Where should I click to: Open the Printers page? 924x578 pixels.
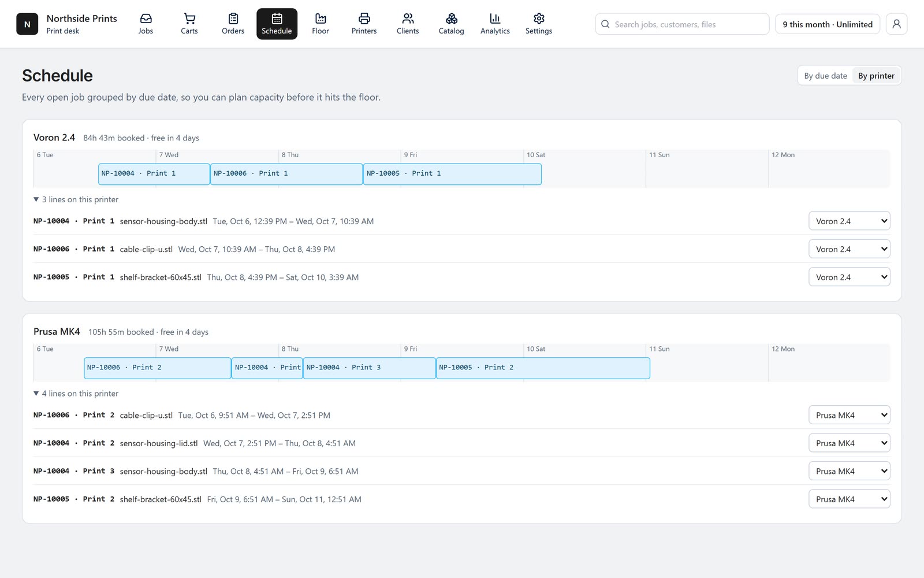364,24
